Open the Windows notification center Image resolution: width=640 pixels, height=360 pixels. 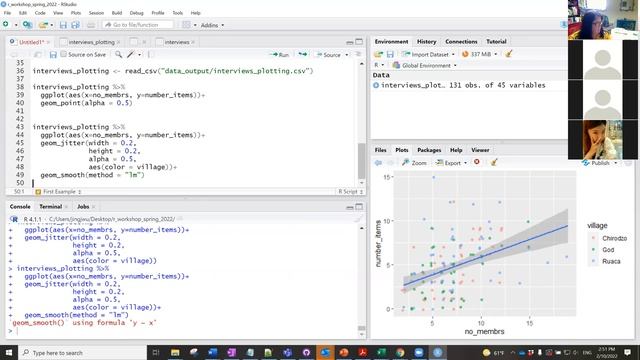pos(628,352)
